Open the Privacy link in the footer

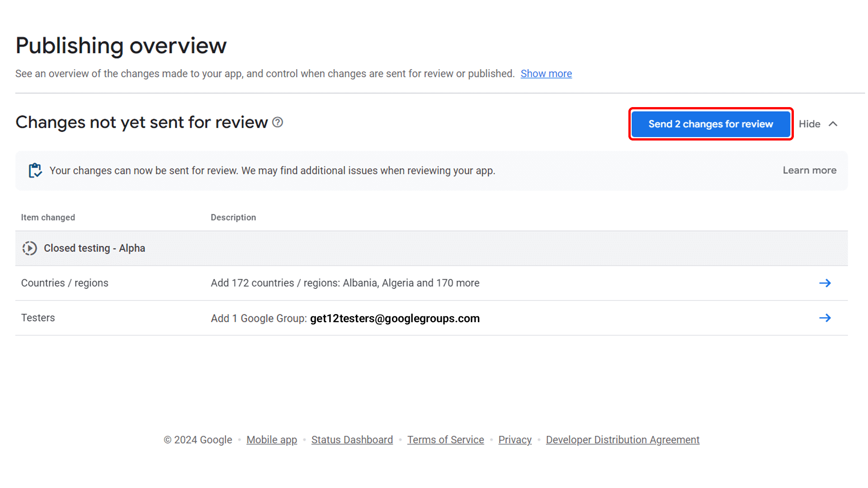click(x=514, y=439)
